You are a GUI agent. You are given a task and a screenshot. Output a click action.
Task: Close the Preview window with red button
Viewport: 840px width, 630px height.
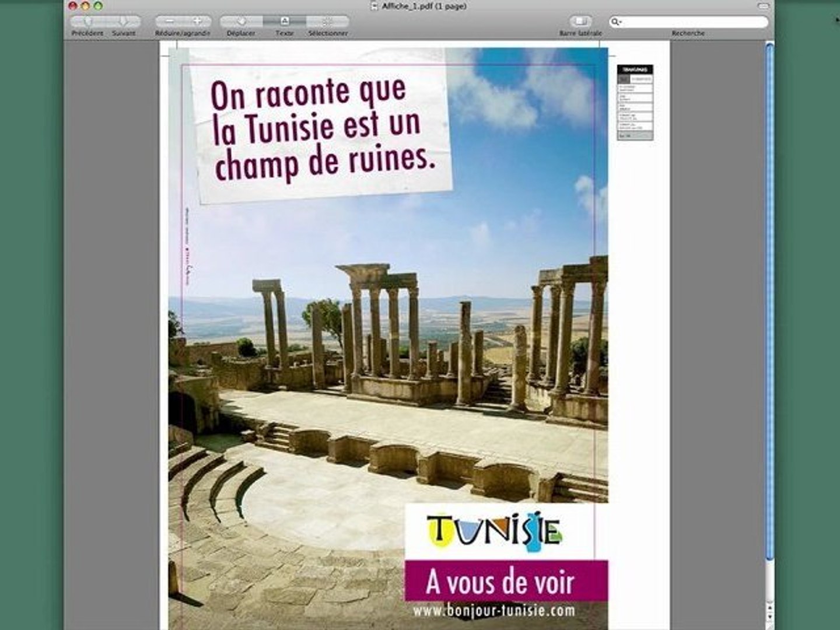(73, 6)
